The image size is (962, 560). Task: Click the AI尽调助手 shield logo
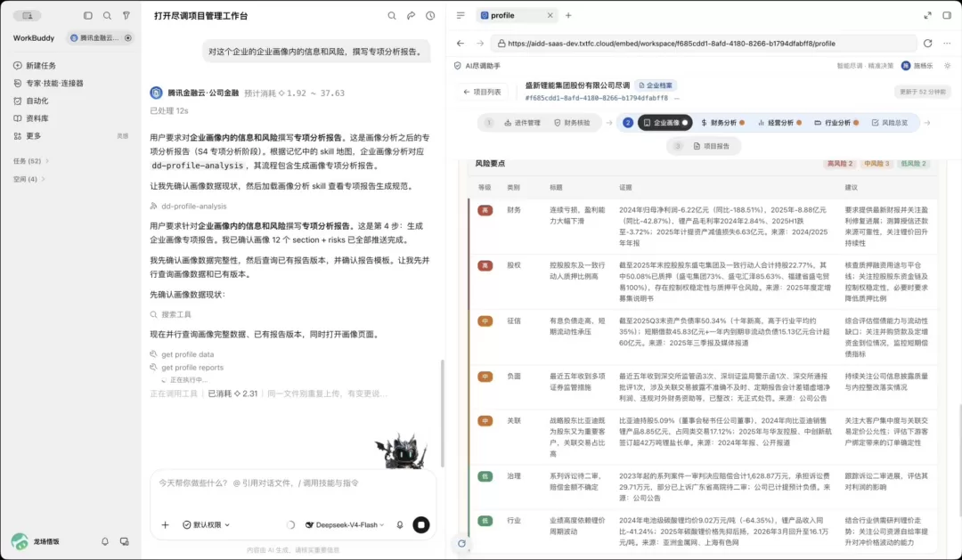point(458,66)
